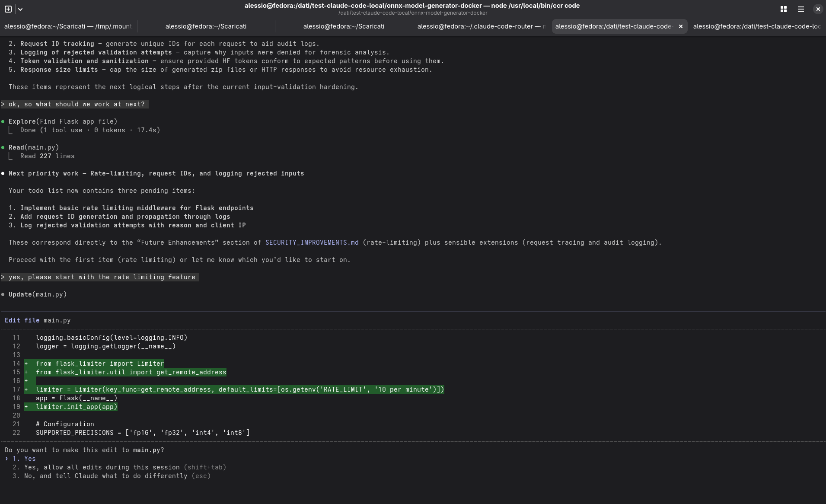This screenshot has height=504, width=826.
Task: Click the "ok, so what should we work at next?" prompt
Action: (76, 104)
